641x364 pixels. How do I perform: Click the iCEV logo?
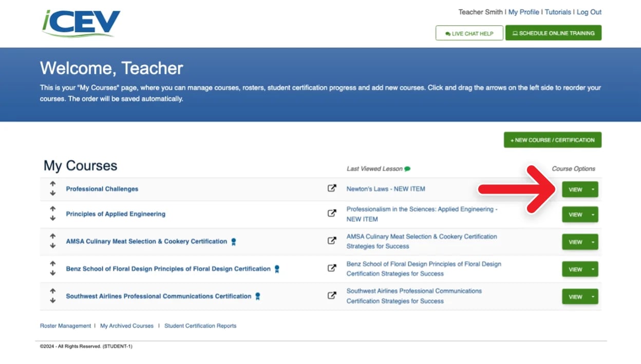click(x=81, y=24)
